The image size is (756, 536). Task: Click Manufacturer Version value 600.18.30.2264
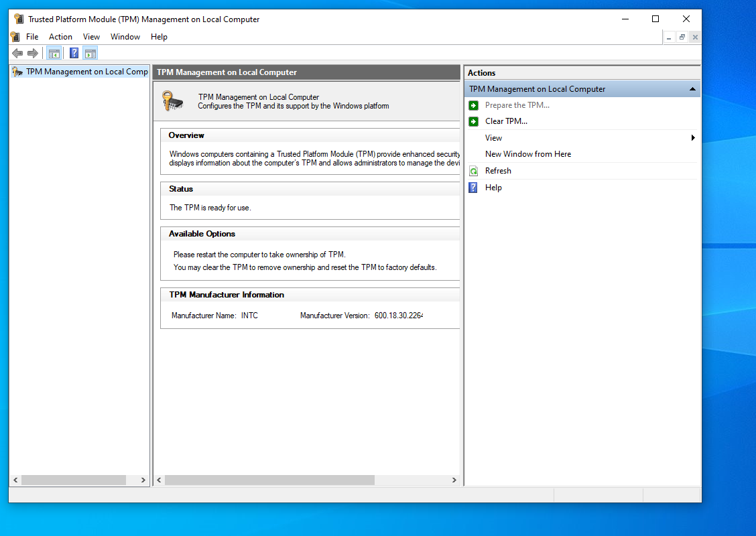click(x=399, y=316)
